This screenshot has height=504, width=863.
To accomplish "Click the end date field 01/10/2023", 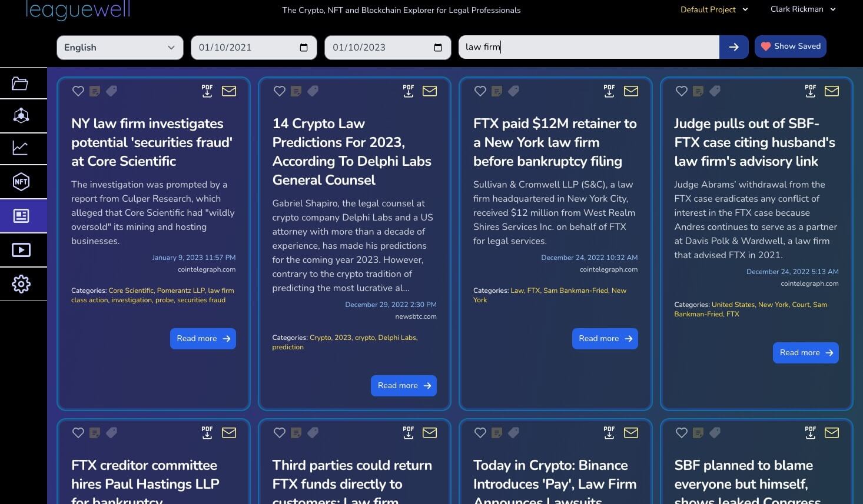I will point(388,48).
